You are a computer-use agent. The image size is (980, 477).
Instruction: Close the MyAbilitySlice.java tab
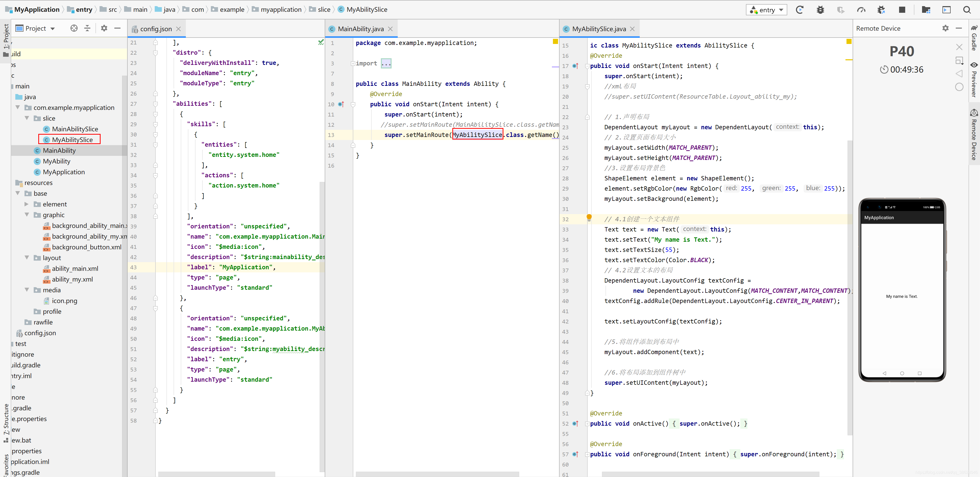(632, 29)
